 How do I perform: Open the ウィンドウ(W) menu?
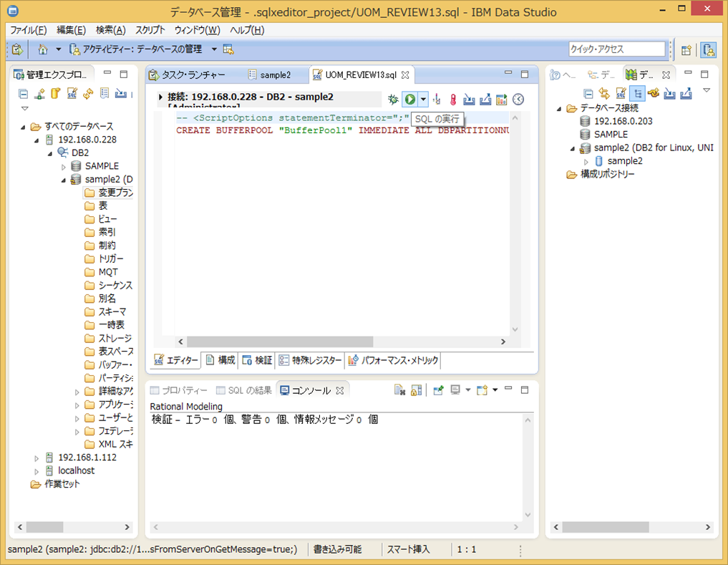coord(198,30)
